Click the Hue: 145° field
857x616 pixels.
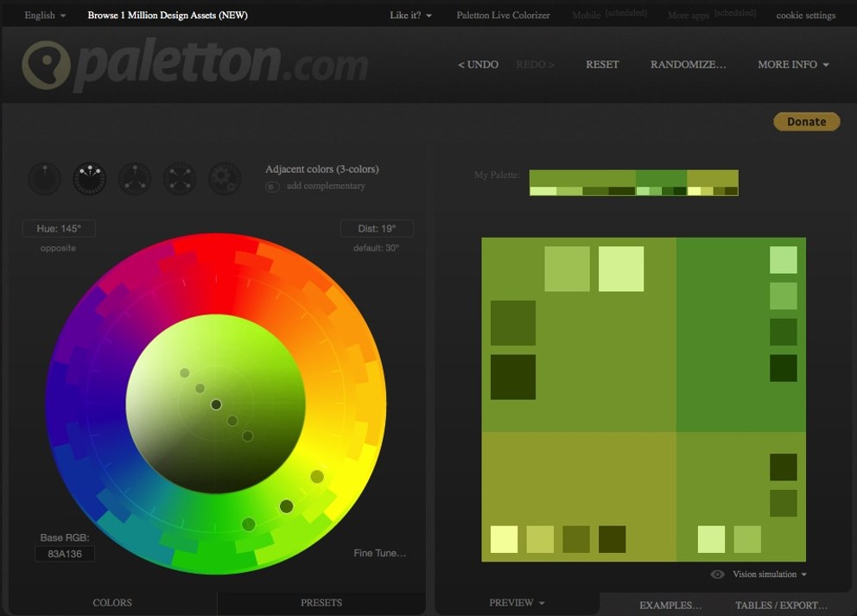tap(59, 228)
